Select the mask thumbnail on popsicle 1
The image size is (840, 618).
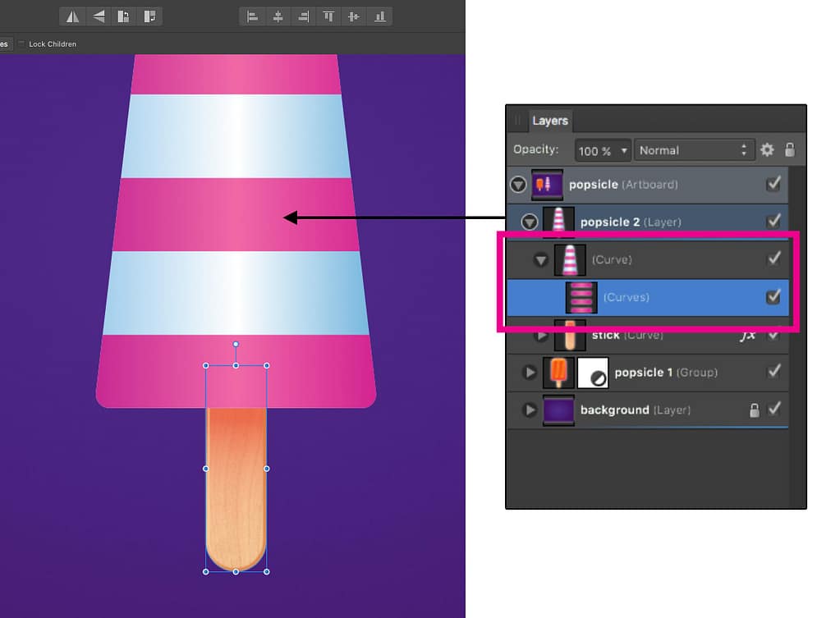tap(593, 373)
